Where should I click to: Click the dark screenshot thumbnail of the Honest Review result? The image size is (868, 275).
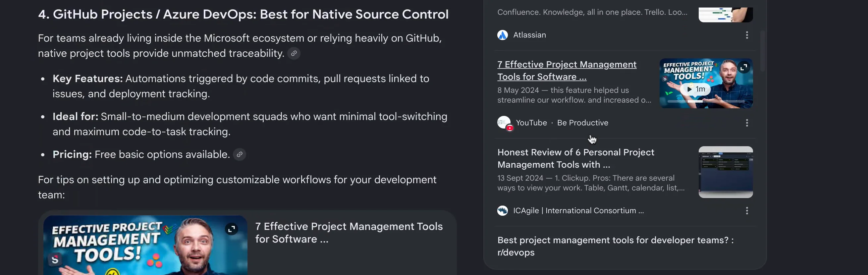726,172
